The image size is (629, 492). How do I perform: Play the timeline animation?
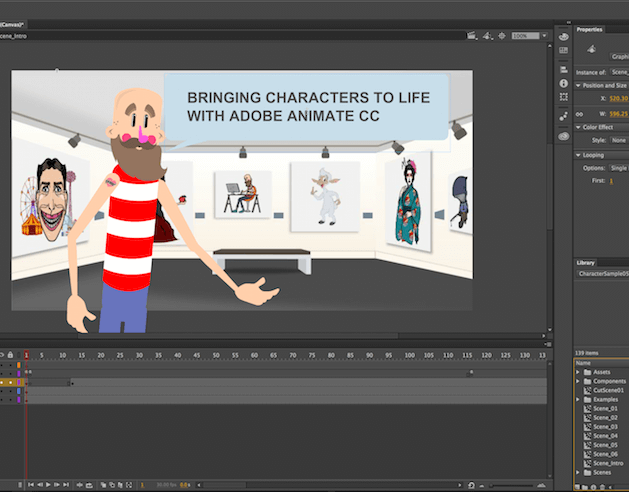[48, 485]
